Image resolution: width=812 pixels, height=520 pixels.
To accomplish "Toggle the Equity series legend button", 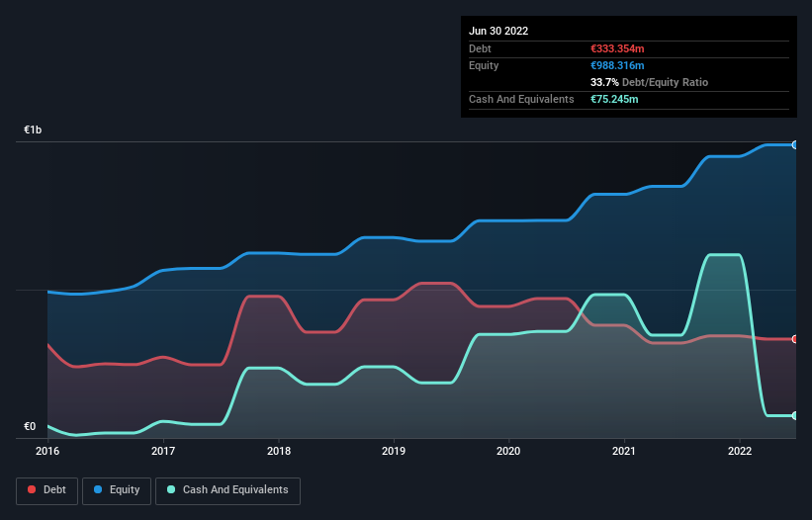I will click(117, 490).
